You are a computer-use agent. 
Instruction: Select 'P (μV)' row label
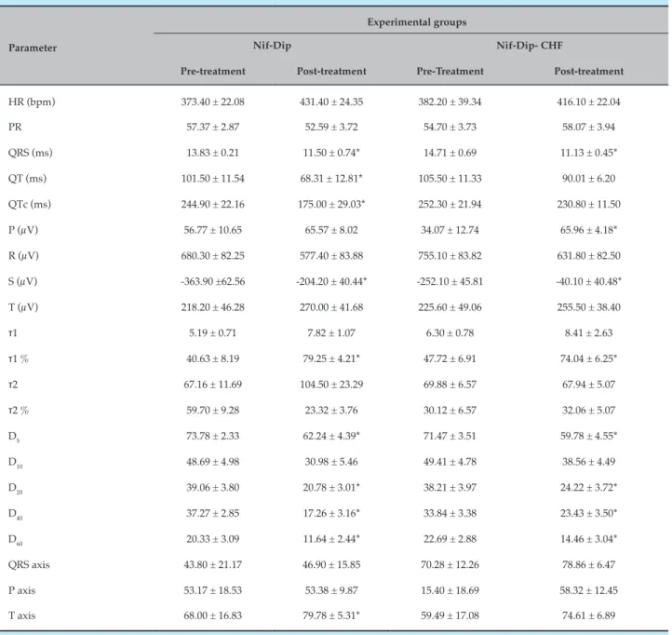point(23,230)
